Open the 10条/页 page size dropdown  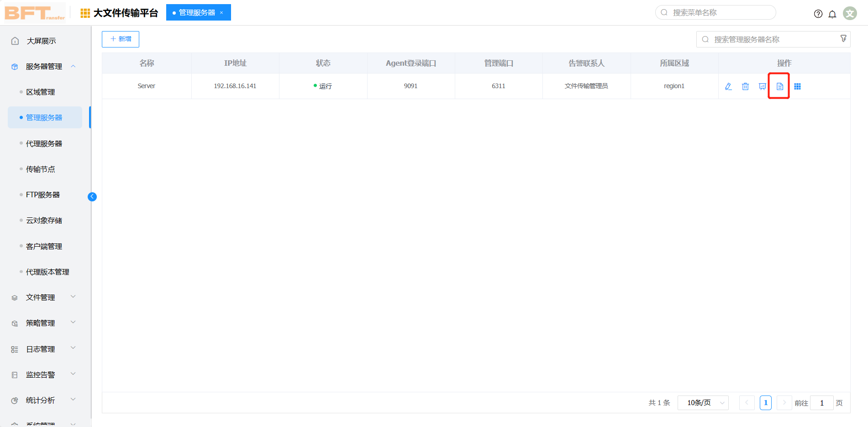pyautogui.click(x=703, y=403)
